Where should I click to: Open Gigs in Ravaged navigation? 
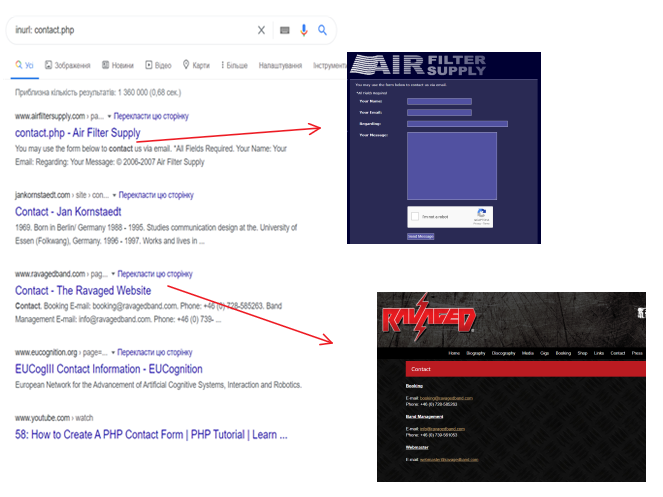544,353
